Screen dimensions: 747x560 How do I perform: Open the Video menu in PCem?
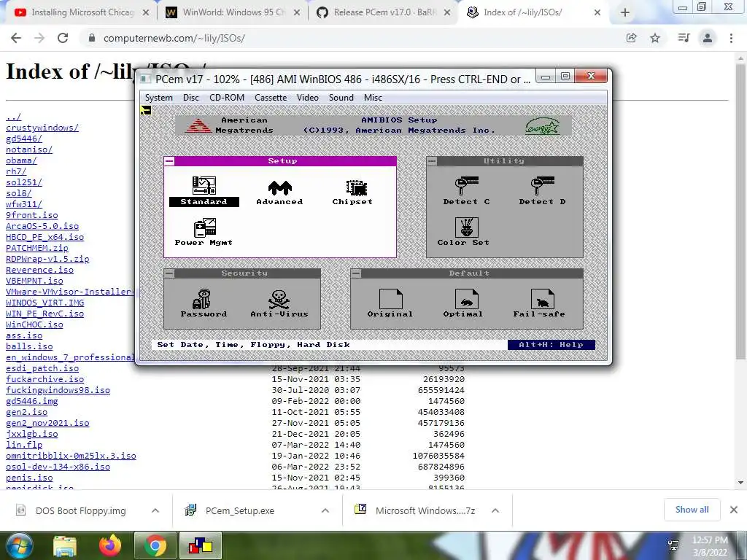(x=308, y=98)
